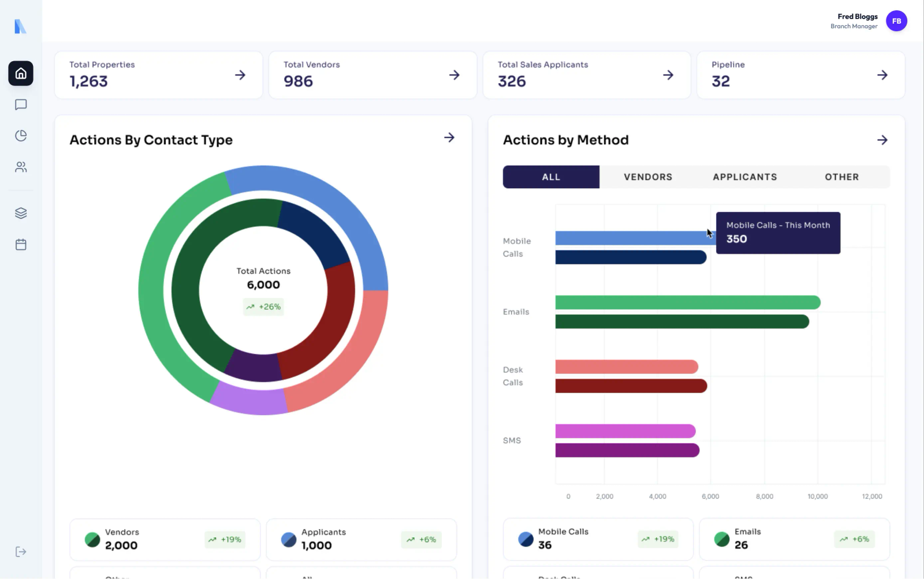Click the Applicants +6% trend badge
The width and height of the screenshot is (924, 579).
422,540
